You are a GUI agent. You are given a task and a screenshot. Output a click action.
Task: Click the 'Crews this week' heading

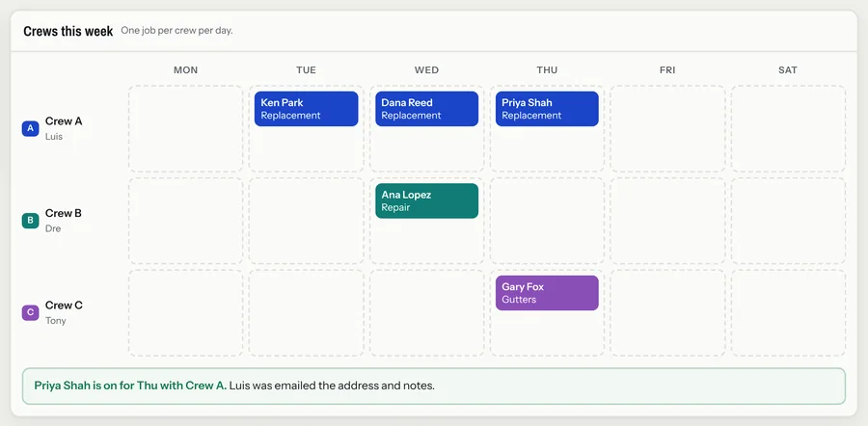[x=68, y=31]
